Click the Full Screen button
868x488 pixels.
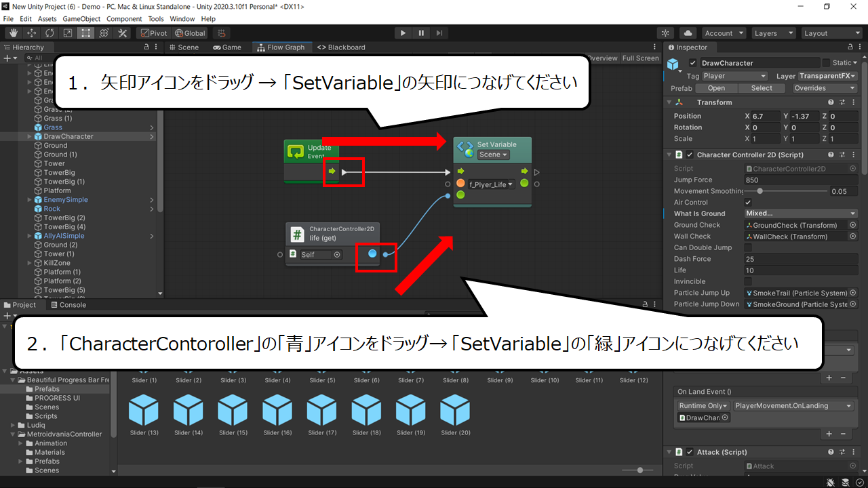coord(641,58)
